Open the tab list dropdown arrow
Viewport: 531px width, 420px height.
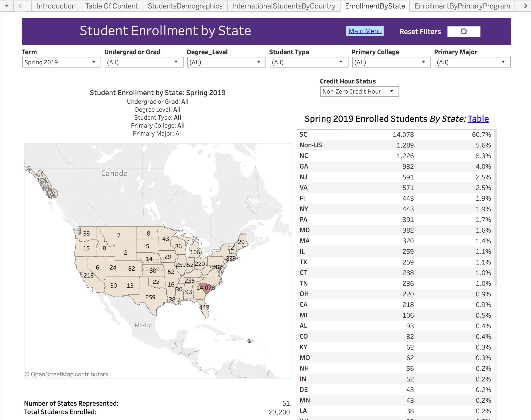coord(7,6)
